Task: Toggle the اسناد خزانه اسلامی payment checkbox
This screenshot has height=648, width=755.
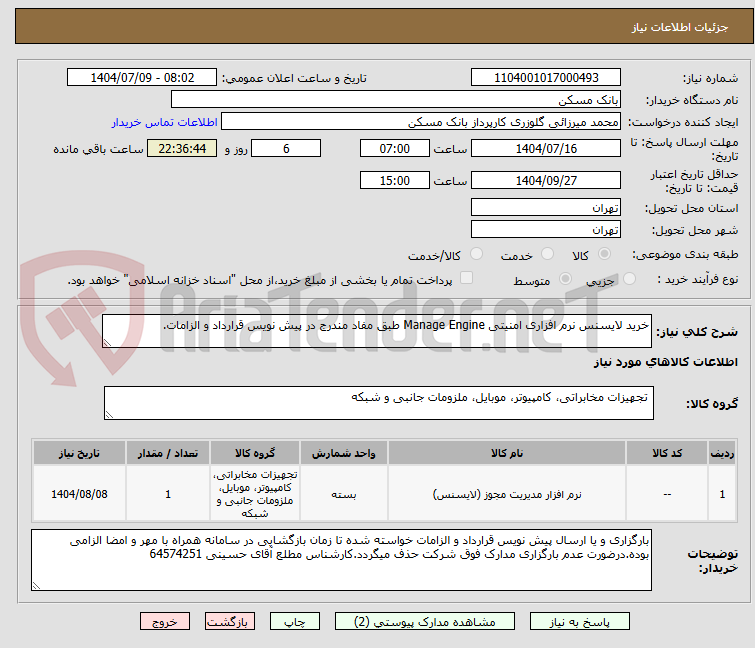Action: click(466, 278)
